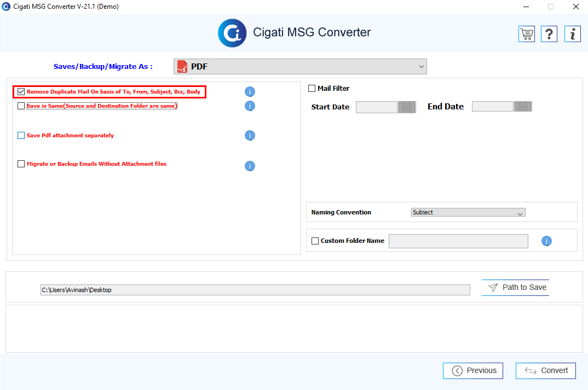Image resolution: width=588 pixels, height=390 pixels.
Task: Uncheck Remove Duplicate Mail checkbox
Action: [21, 92]
